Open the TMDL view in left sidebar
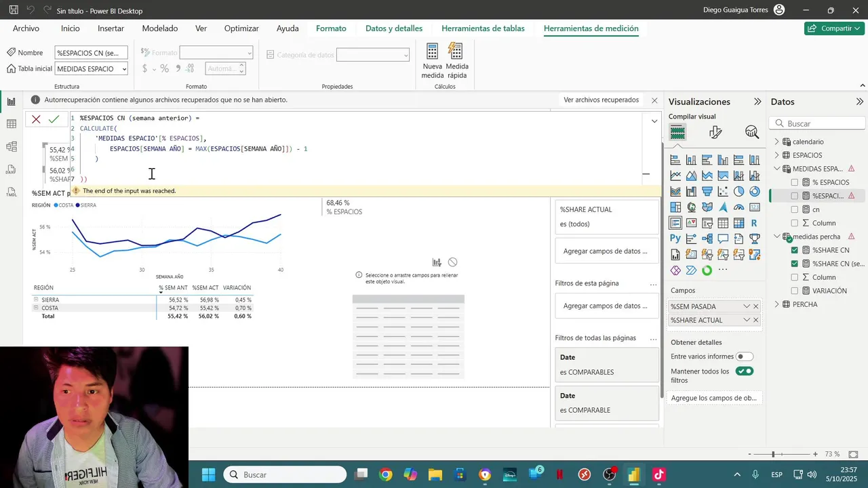The height and width of the screenshot is (488, 868). pyautogui.click(x=12, y=192)
